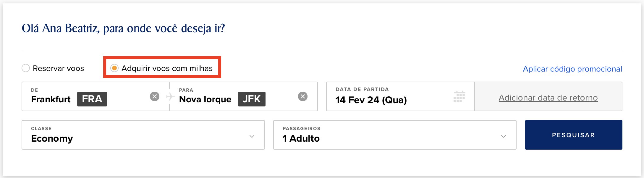
Task: Open the Economy class dropdown
Action: point(143,135)
